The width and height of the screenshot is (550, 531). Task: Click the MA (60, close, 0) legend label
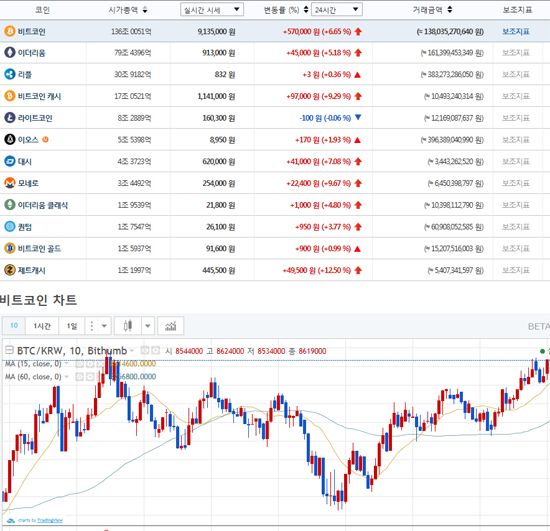(x=33, y=377)
